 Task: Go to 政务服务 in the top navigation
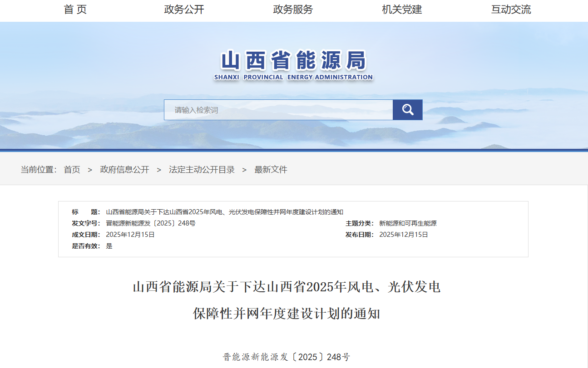click(x=293, y=10)
